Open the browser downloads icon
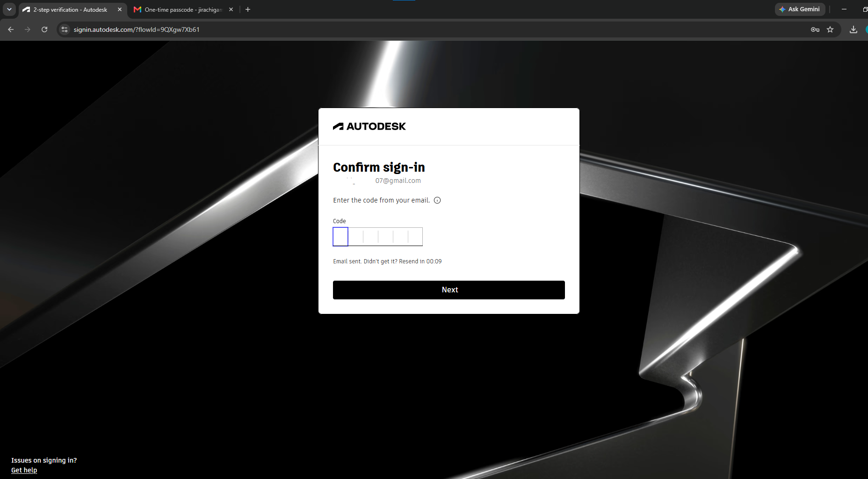This screenshot has height=479, width=868. (x=854, y=29)
